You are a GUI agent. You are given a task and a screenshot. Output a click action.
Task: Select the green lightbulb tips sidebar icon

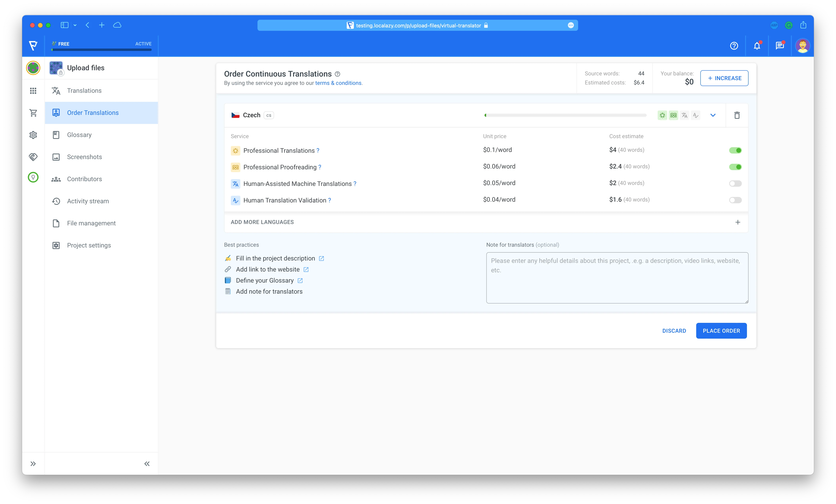(x=33, y=177)
